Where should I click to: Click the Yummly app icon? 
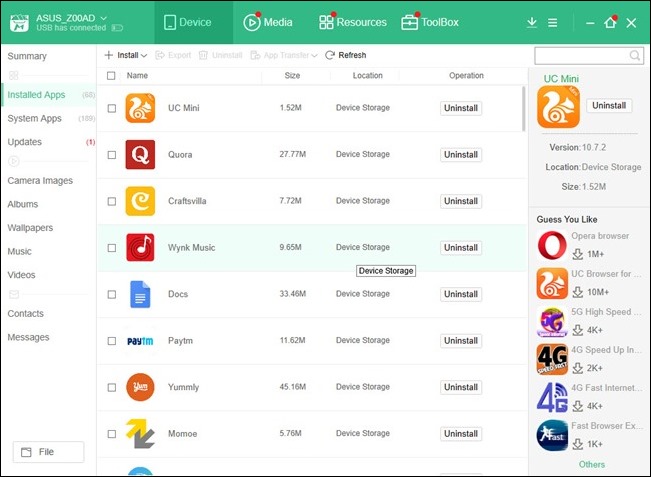click(x=140, y=387)
